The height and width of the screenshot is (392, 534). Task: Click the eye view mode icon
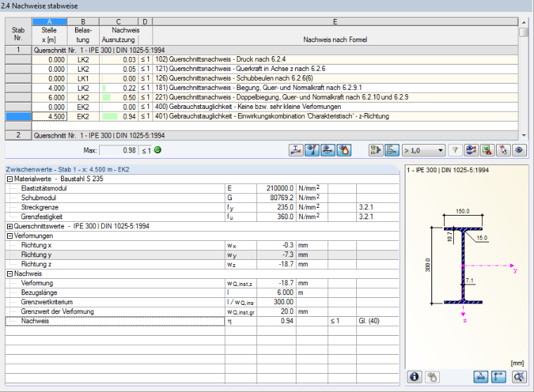pos(519,150)
